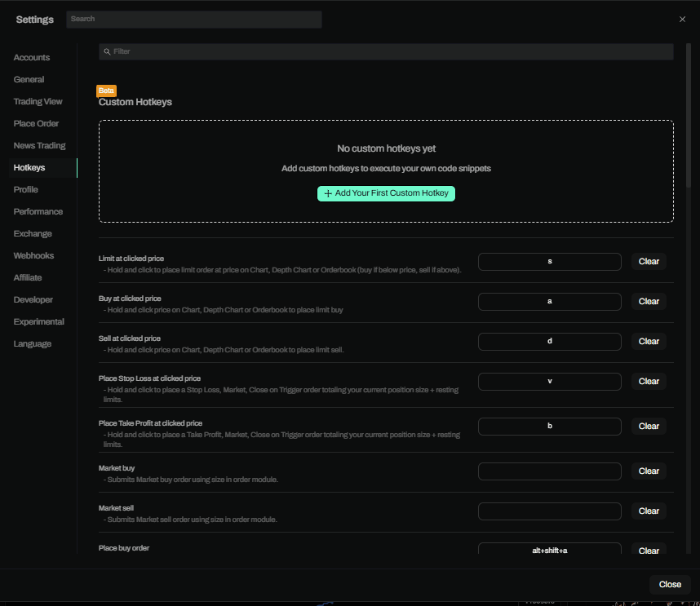Screen dimensions: 700x606
Task: Click the orange Beta badge
Action: click(x=106, y=91)
